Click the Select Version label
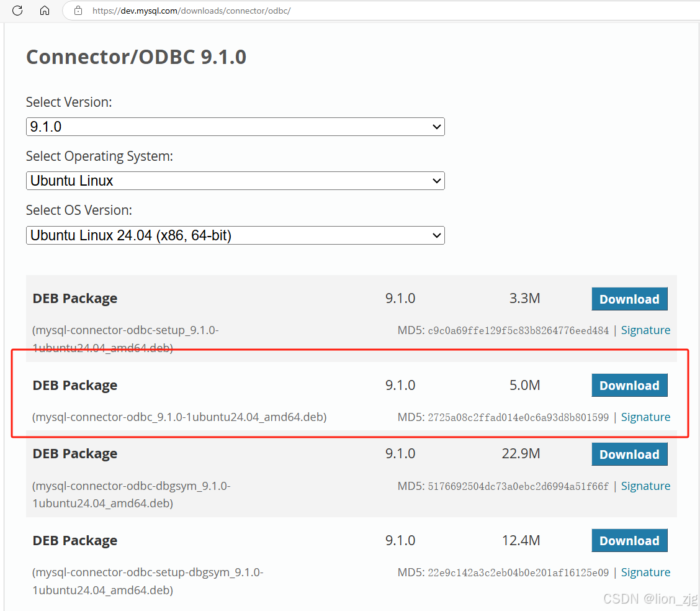The height and width of the screenshot is (611, 700). [69, 102]
